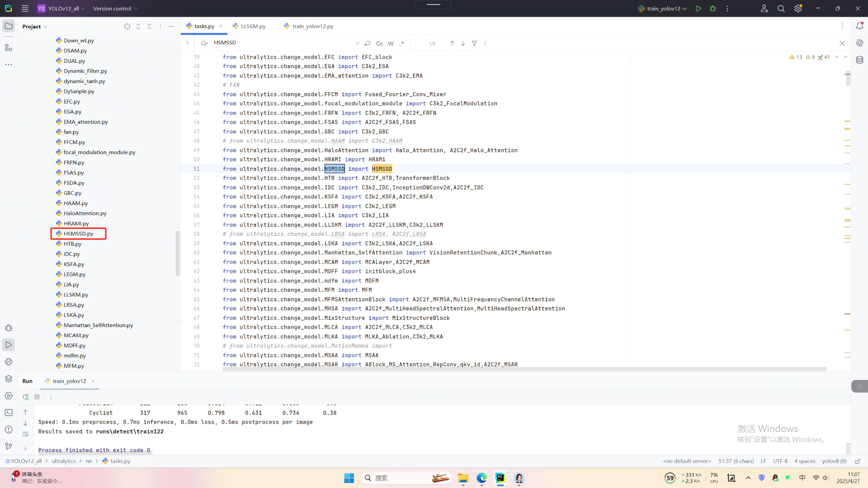This screenshot has height=488, width=868.
Task: Open HSMSSD.py in the project tree
Action: tap(78, 234)
